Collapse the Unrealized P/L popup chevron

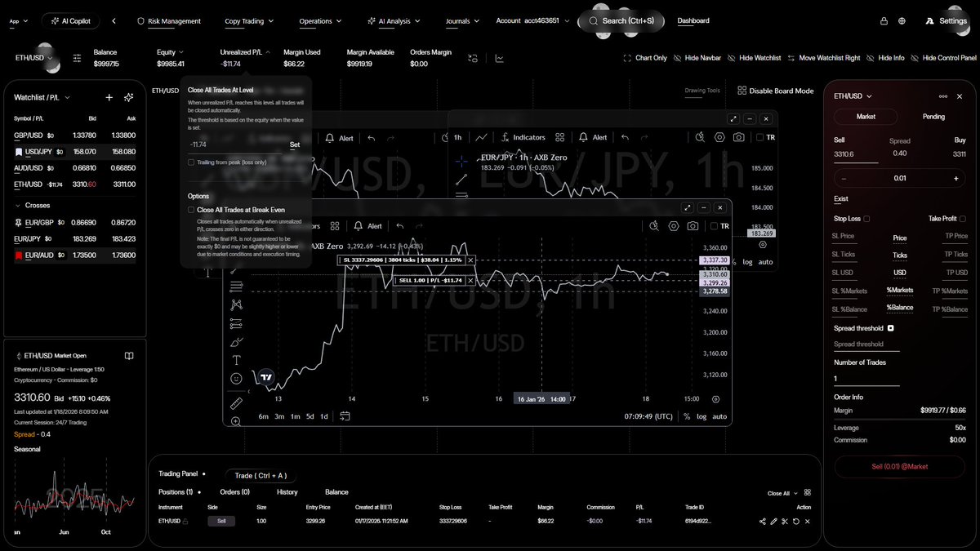click(x=268, y=52)
